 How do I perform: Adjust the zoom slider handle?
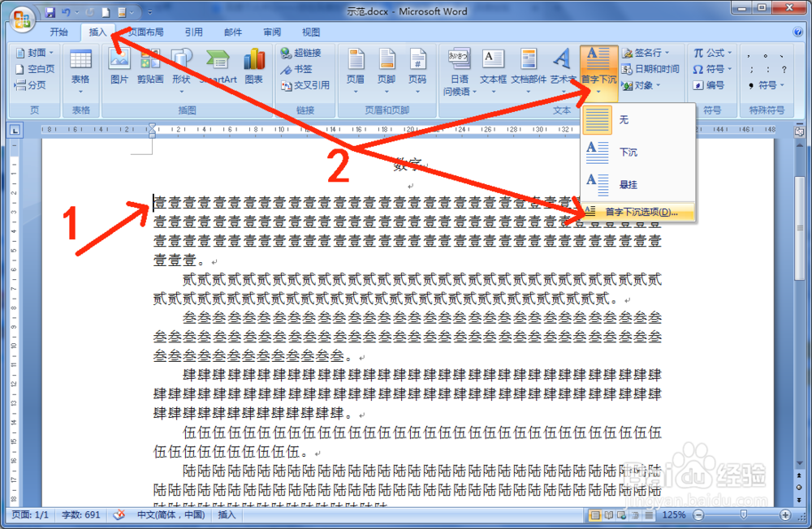click(744, 514)
